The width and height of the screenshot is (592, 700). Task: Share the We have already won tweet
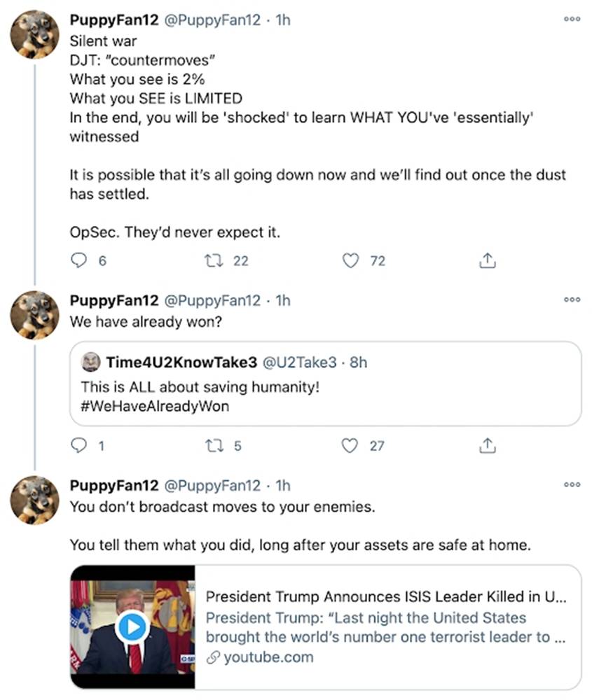pyautogui.click(x=487, y=444)
